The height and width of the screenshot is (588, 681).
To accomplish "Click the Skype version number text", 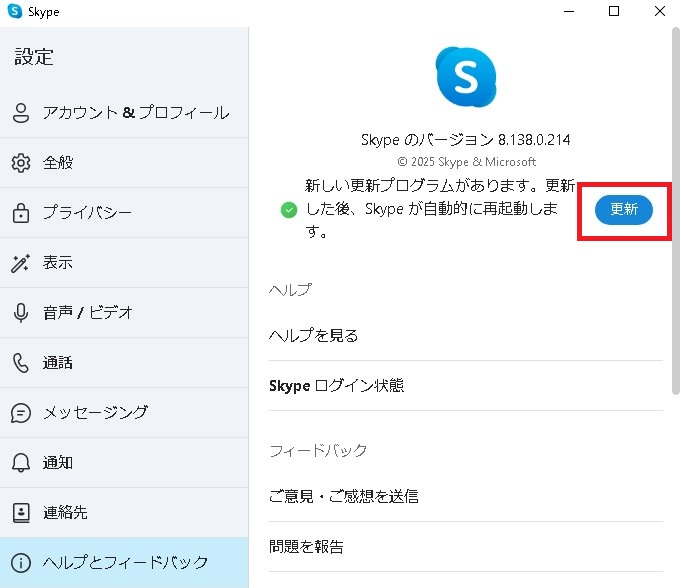I will tap(466, 140).
